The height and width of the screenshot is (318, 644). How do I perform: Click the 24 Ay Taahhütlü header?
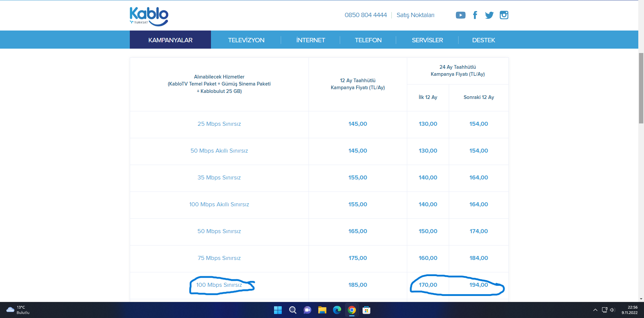[x=458, y=71]
